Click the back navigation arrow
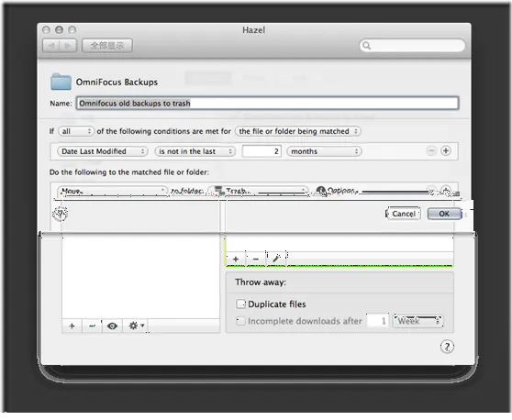Screen dimensions: 512x420 point(51,46)
